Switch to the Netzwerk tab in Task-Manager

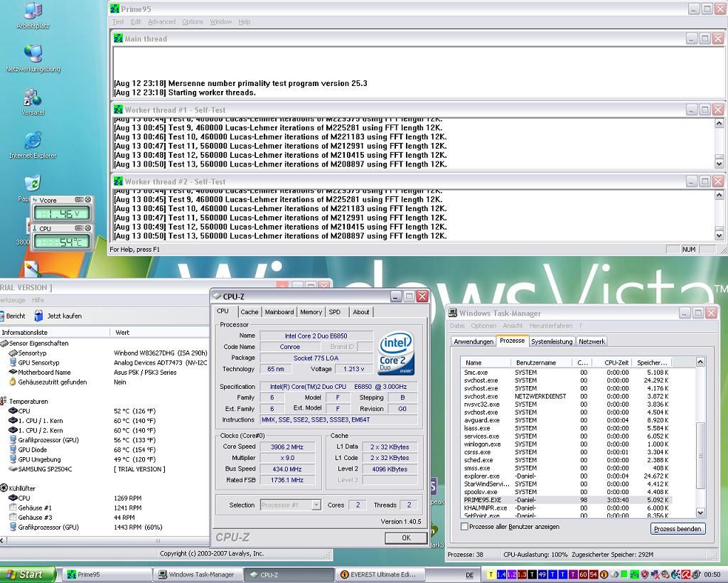tap(592, 342)
